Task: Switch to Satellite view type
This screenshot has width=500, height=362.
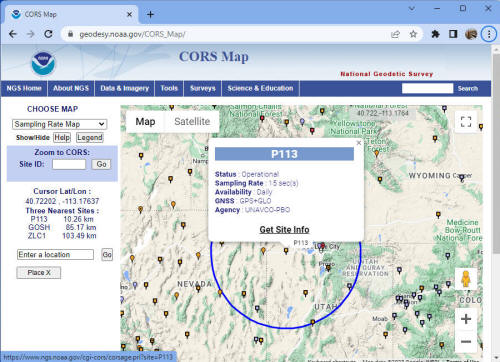Action: (192, 122)
